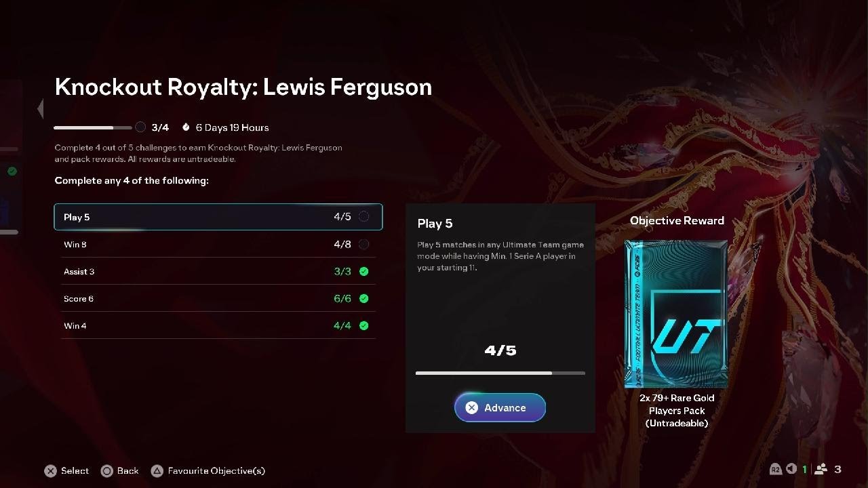868x488 pixels.
Task: Click the empty circle on Play 5 row
Action: coord(364,217)
